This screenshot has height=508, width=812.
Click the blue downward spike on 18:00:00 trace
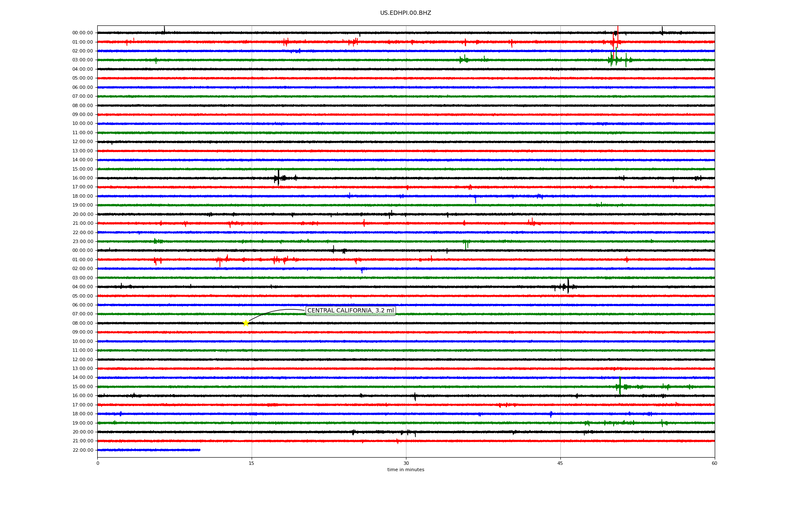pyautogui.click(x=475, y=199)
